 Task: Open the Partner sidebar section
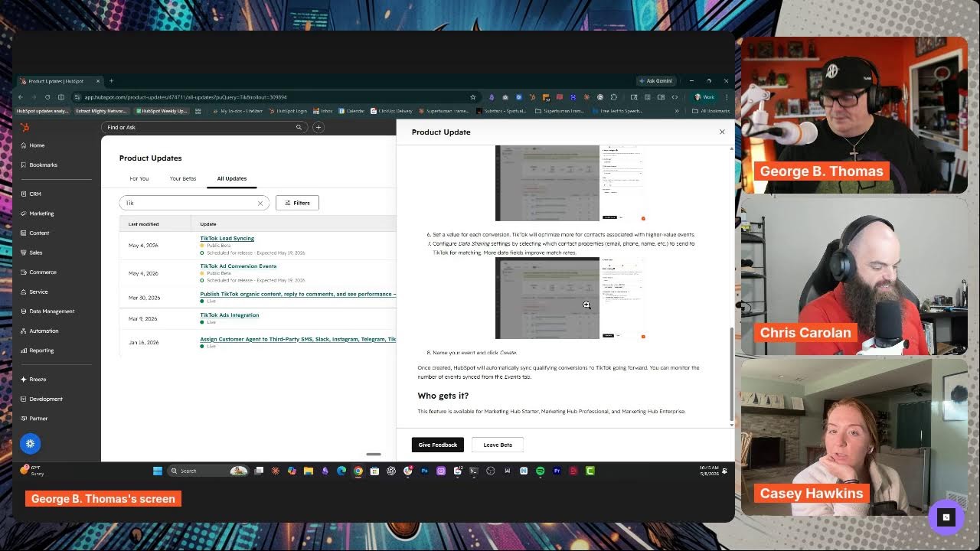tap(38, 419)
